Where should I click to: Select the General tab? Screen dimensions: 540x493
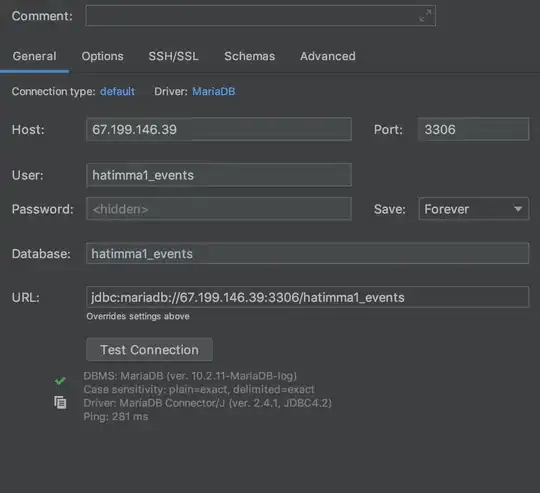(x=34, y=56)
